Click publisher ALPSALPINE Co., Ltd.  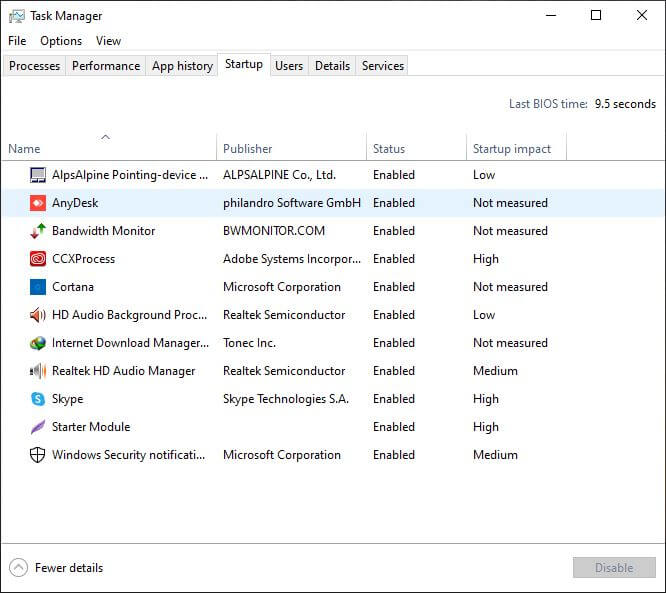(279, 175)
